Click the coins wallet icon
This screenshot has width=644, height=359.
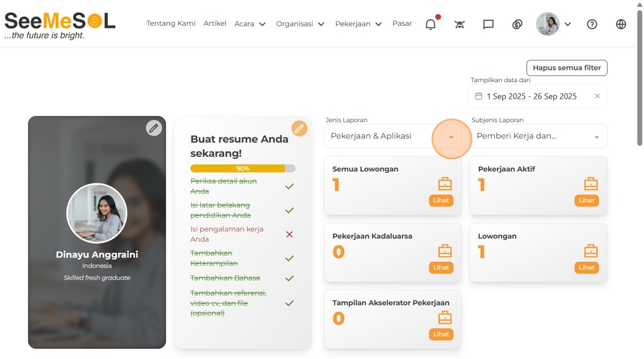(x=517, y=24)
